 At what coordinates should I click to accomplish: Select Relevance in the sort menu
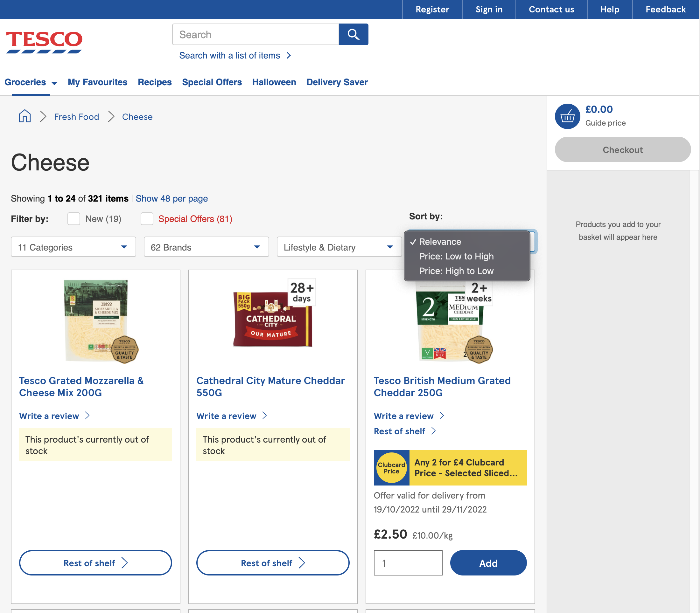click(440, 242)
